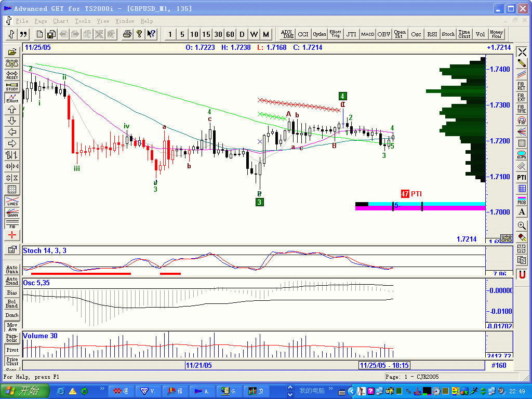Click the yellow question mark help icon

click(139, 34)
